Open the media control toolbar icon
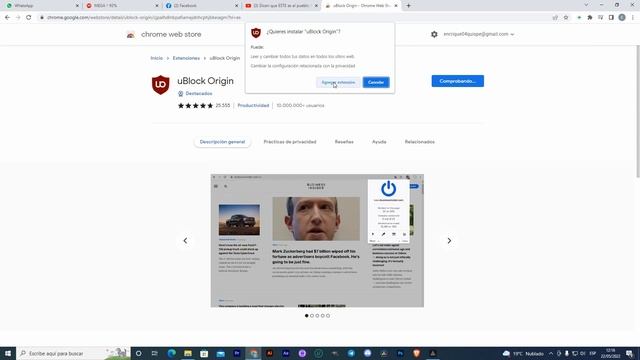Image resolution: width=640 pixels, height=360 pixels. pos(600,18)
